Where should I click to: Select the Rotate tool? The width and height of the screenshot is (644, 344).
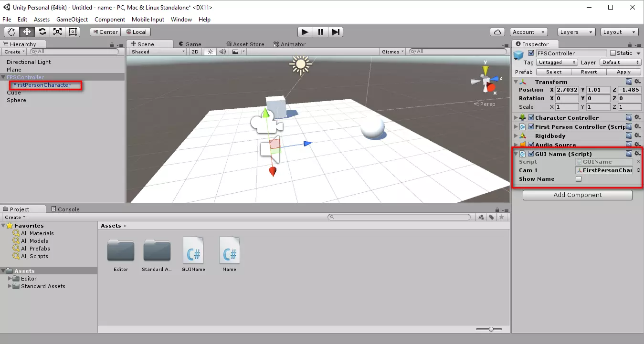[42, 32]
